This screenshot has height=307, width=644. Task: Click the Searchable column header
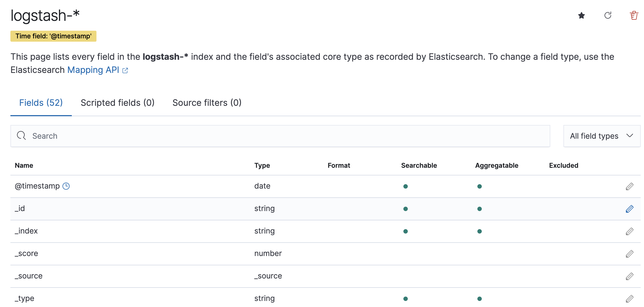point(419,166)
